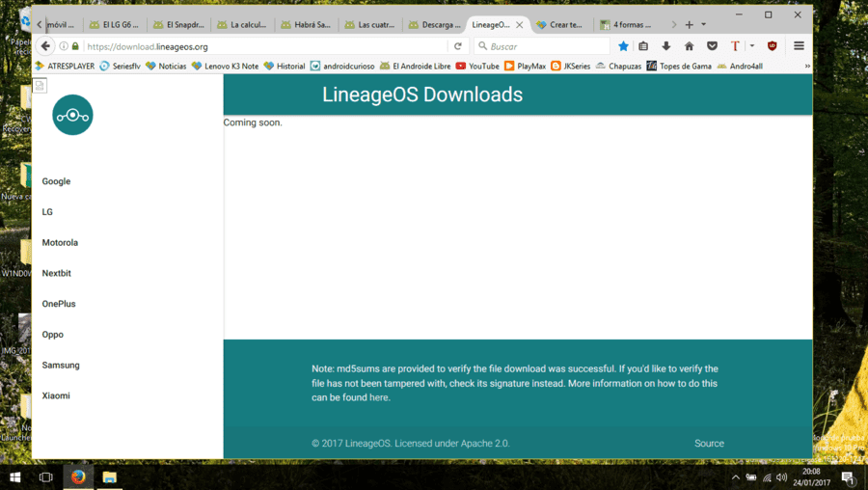The image size is (868, 490).
Task: Click the uBlock Origin shield icon
Action: 773,46
